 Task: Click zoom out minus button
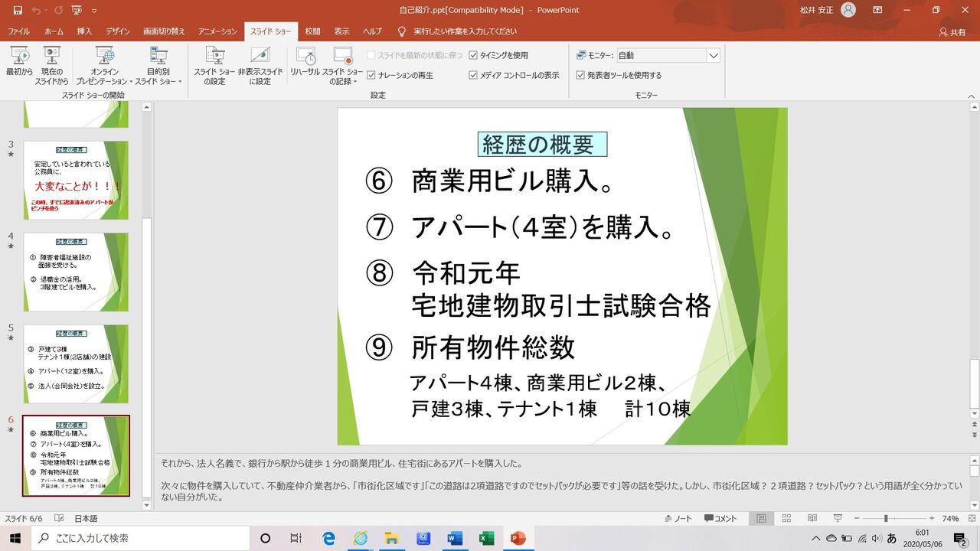(x=857, y=518)
